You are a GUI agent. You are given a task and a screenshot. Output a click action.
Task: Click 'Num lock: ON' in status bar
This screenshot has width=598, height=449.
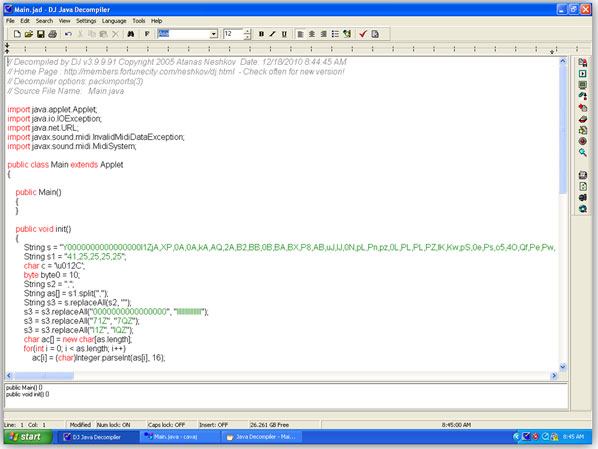(113, 425)
